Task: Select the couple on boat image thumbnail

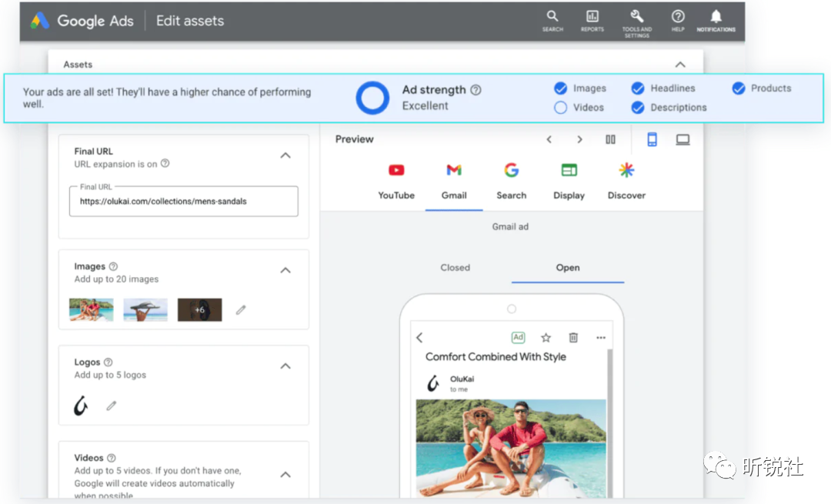Action: coord(91,309)
